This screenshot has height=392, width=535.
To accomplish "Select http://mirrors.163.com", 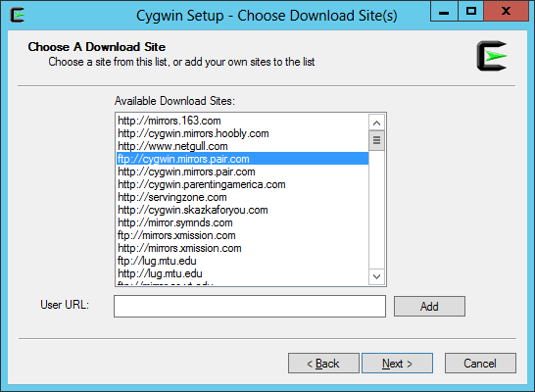I will tap(242, 121).
